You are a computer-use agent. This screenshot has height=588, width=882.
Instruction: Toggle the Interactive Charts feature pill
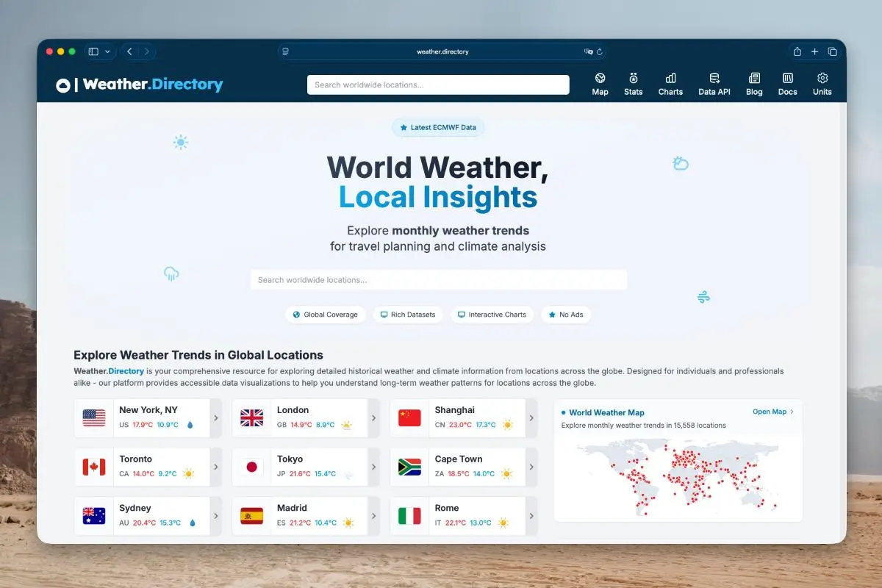pyautogui.click(x=492, y=315)
